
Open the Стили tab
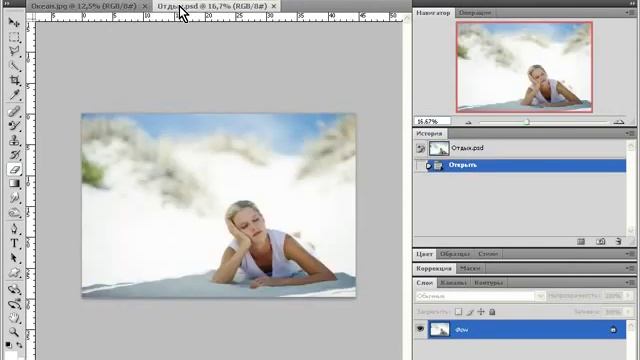click(488, 254)
